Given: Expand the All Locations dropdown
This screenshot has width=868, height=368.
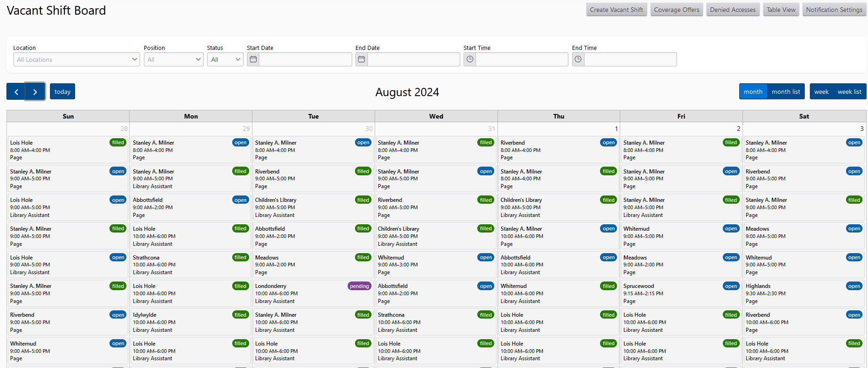Looking at the screenshot, I should (76, 60).
